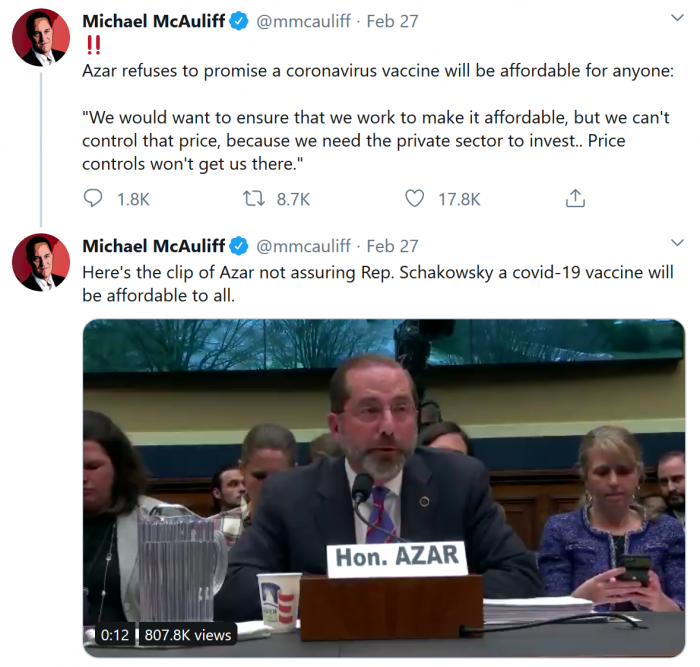This screenshot has width=700, height=667.
Task: Click the 8.7K retweet count
Action: pos(293,199)
